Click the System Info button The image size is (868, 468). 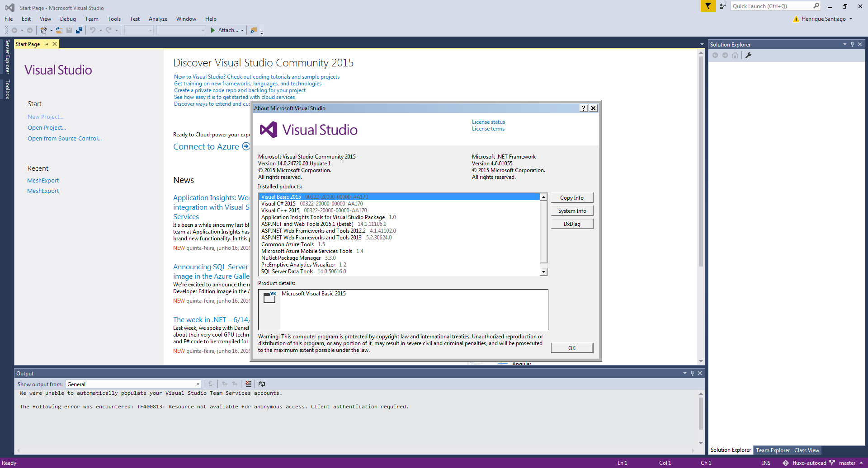tap(572, 211)
